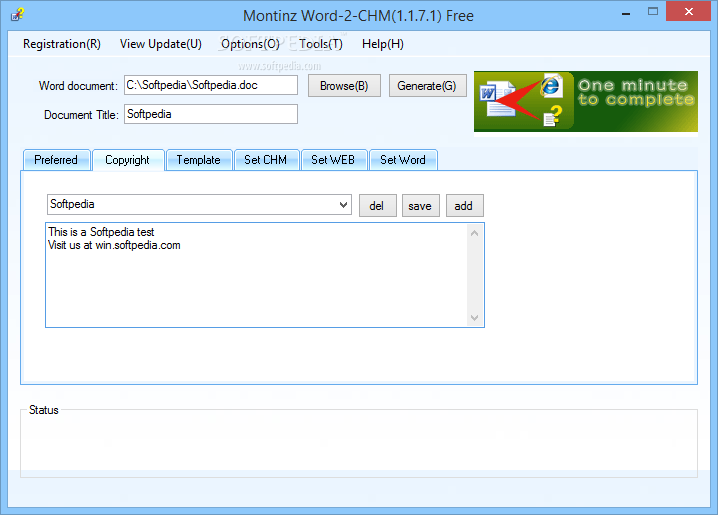The width and height of the screenshot is (718, 515).
Task: Minimize the Montinz Word-2-CHM window
Action: [626, 13]
